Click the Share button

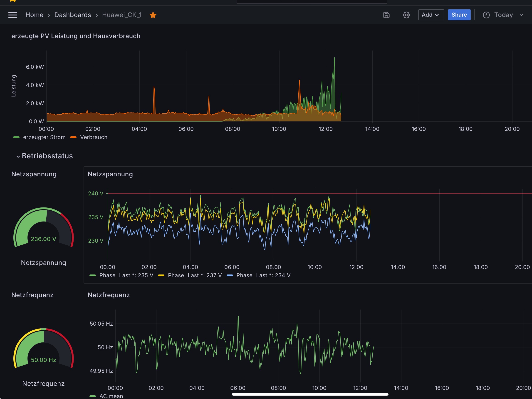459,15
